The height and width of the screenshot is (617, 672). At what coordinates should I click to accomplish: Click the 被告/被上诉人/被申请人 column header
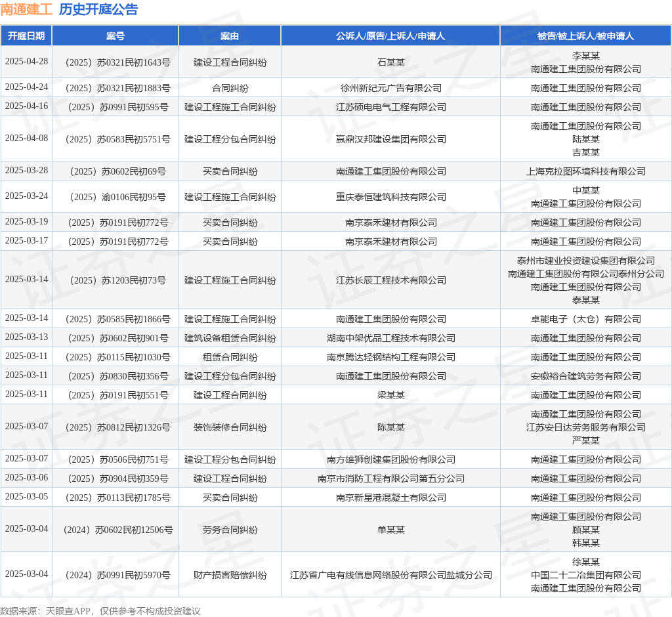tap(585, 36)
